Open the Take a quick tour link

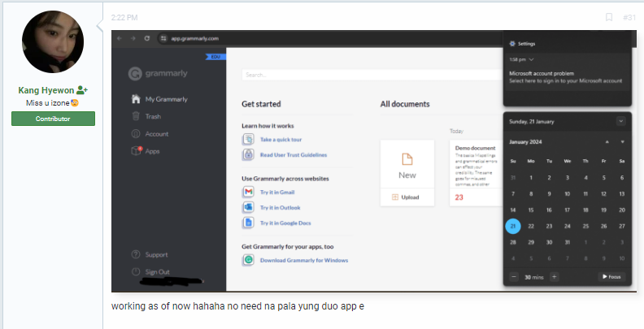coord(281,140)
